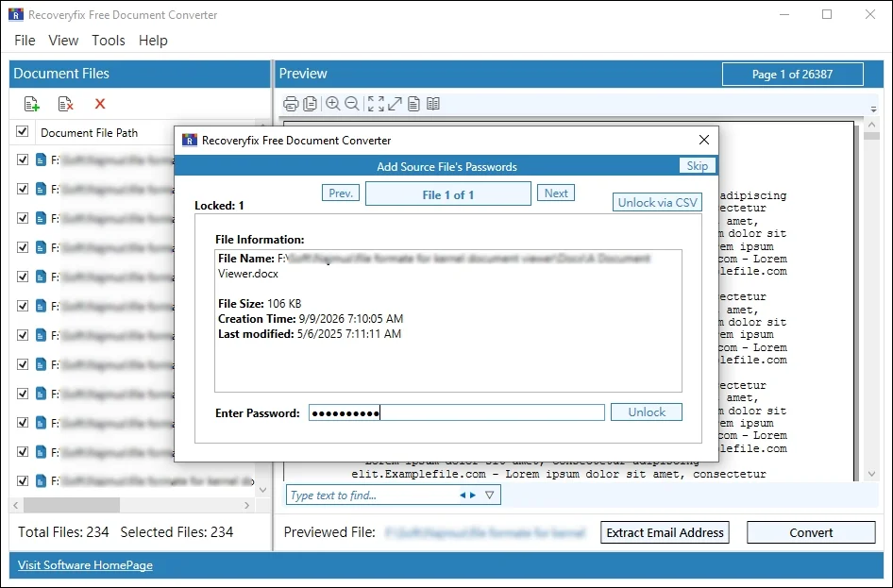This screenshot has height=588, width=893.
Task: Zoom in using the magnifier plus icon
Action: (x=332, y=104)
